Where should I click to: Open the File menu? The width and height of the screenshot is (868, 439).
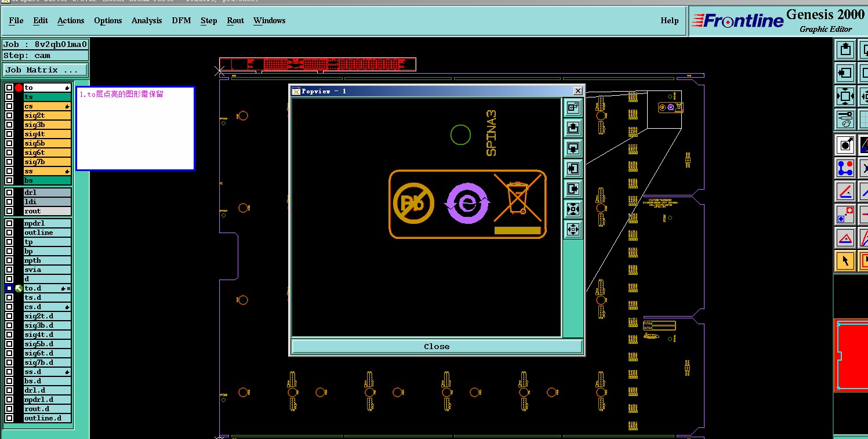point(16,20)
